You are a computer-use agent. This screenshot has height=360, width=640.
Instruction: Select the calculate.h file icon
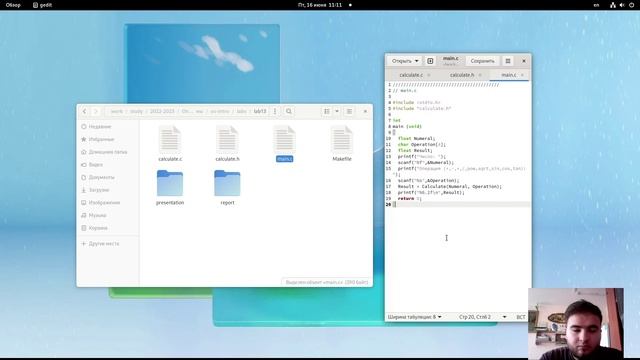click(227, 143)
